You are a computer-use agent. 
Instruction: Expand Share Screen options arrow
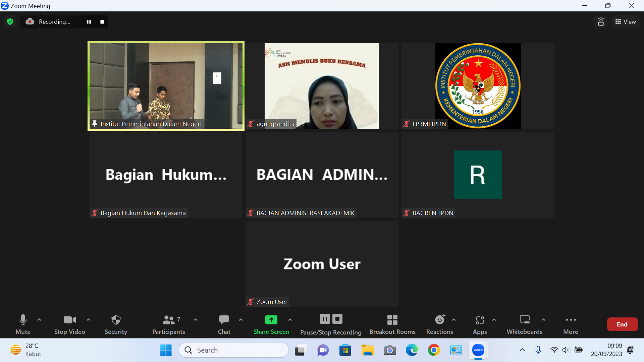pyautogui.click(x=290, y=320)
